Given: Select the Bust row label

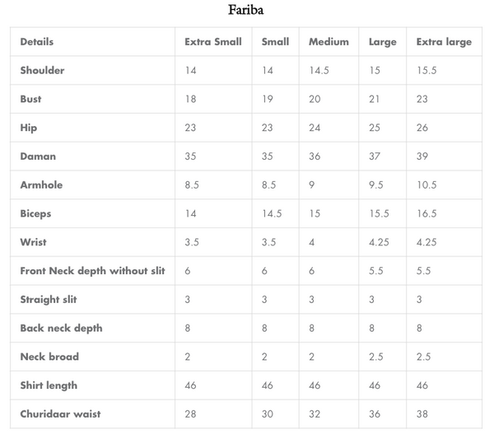Looking at the screenshot, I should pyautogui.click(x=31, y=99).
